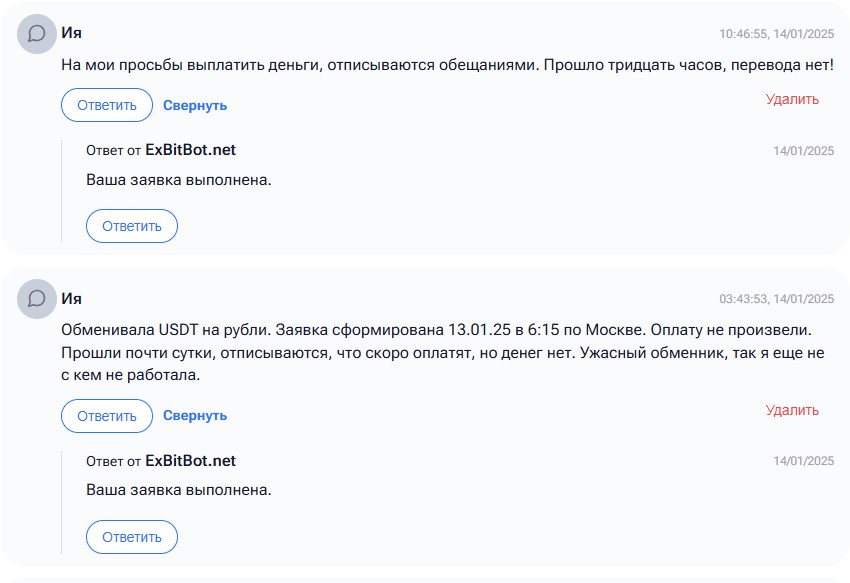This screenshot has height=583, width=850.
Task: Click the author name Ия on the USDT comment
Action: (72, 298)
